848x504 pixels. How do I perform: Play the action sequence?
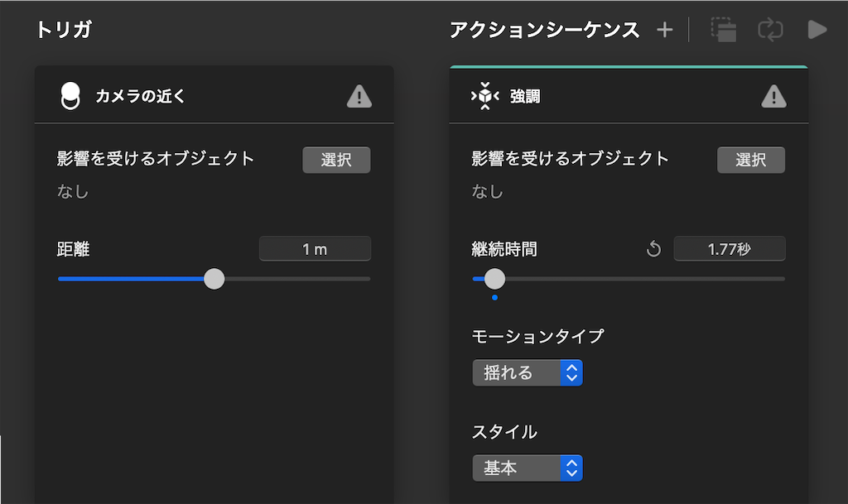tap(817, 31)
